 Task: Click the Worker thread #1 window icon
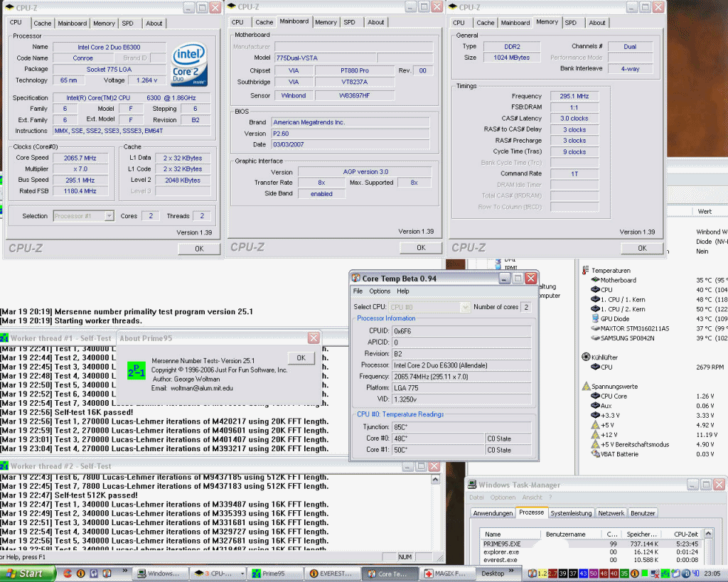point(4,338)
